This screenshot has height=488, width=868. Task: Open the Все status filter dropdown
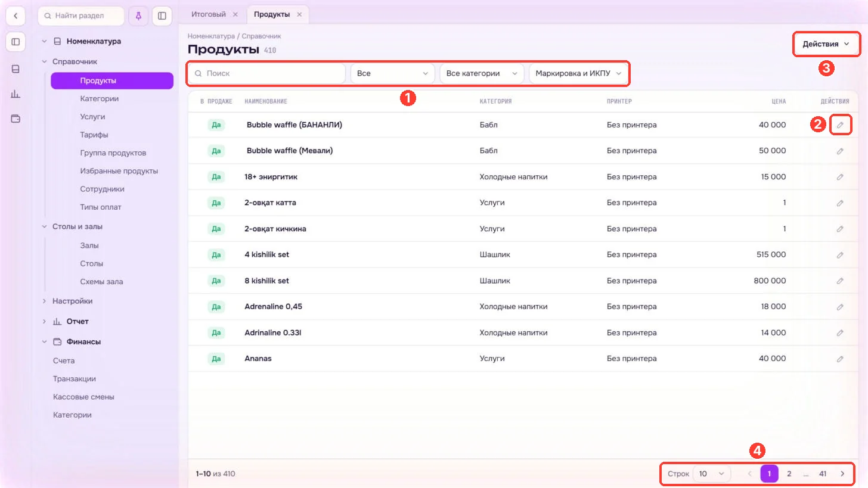click(x=392, y=73)
